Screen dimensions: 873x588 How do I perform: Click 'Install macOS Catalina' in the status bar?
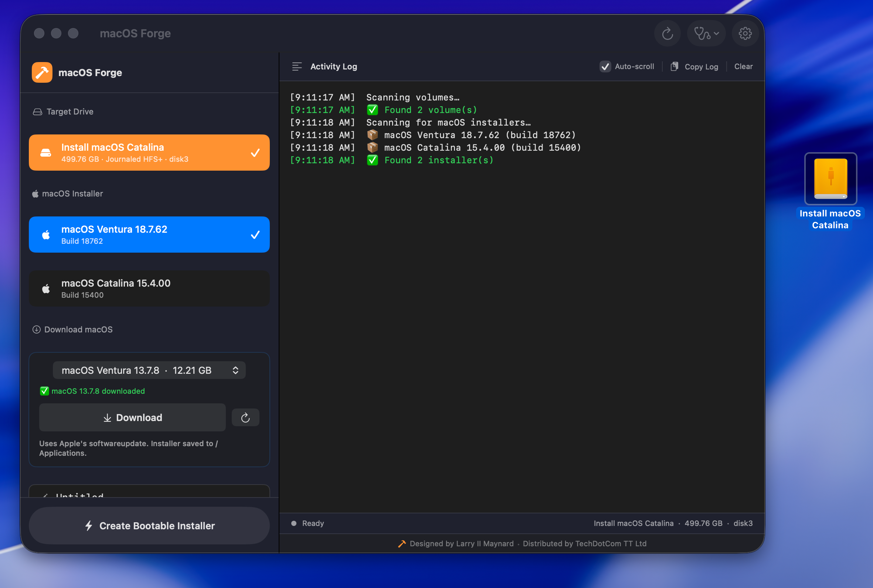tap(633, 523)
